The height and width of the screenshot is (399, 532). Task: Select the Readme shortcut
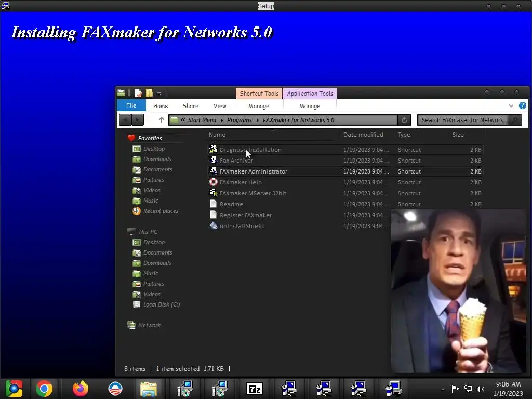[231, 204]
